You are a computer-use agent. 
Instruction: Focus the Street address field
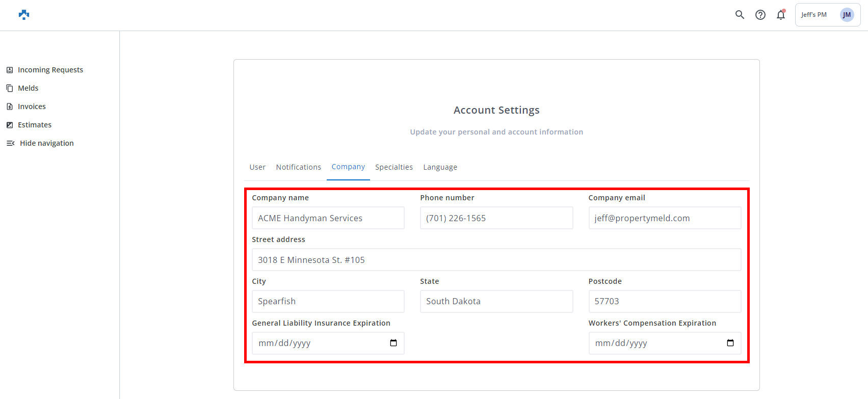coord(496,260)
